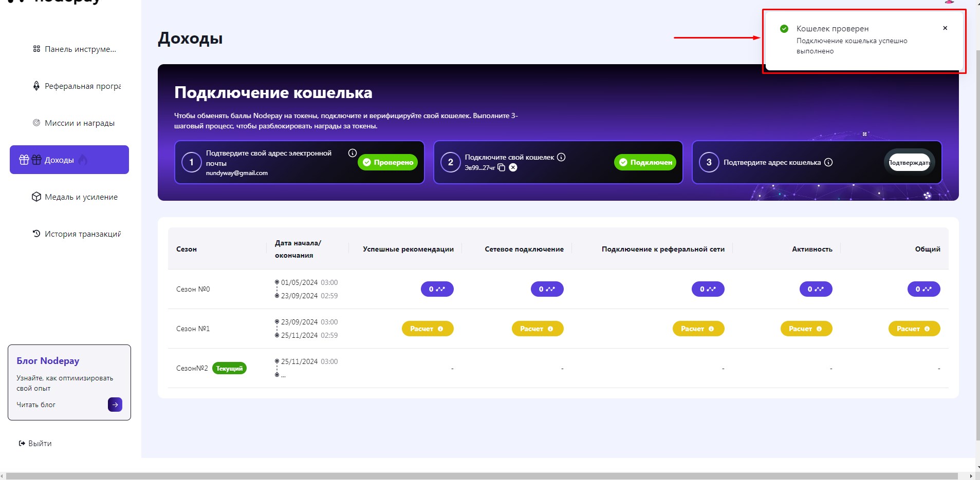Image resolution: width=980 pixels, height=480 pixels.
Task: Click the info icon next to Подтвердите адрес кошелька
Action: pyautogui.click(x=828, y=162)
